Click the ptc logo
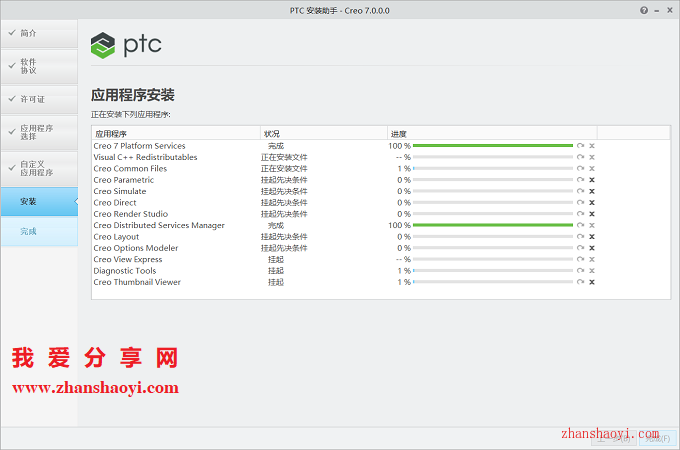Screen dimensions: 680x450 point(126,45)
